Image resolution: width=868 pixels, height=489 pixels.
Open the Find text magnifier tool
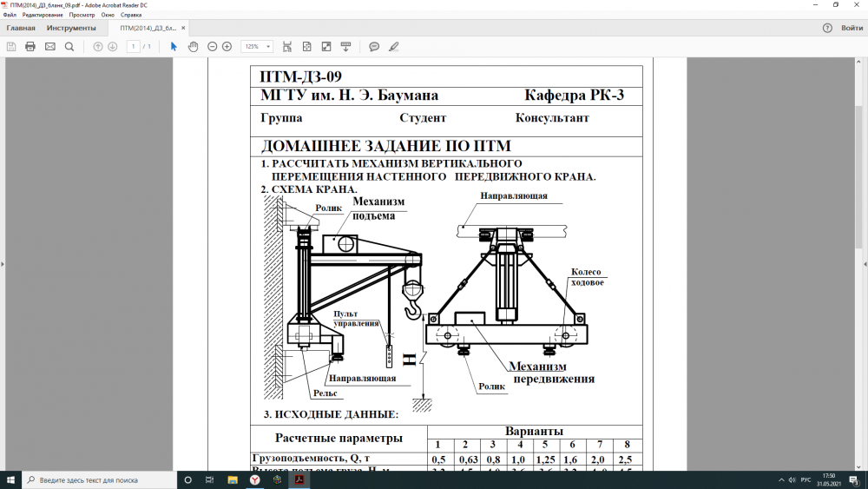click(69, 47)
